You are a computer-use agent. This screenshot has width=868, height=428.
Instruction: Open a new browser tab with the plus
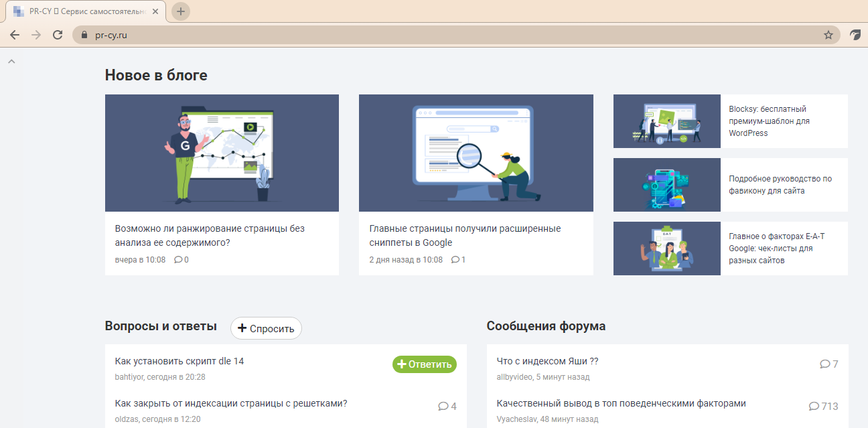(179, 11)
